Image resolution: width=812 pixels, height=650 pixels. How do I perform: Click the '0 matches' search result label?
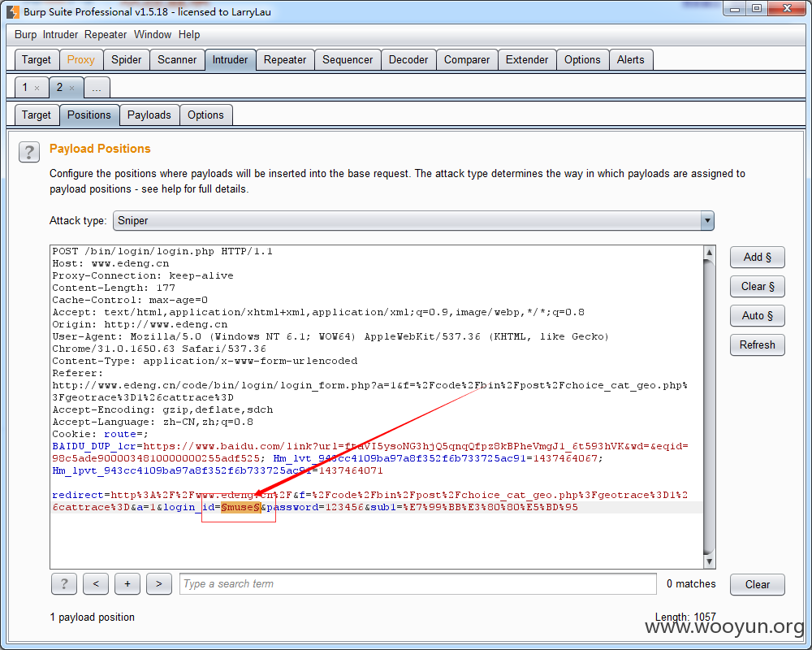click(x=691, y=583)
